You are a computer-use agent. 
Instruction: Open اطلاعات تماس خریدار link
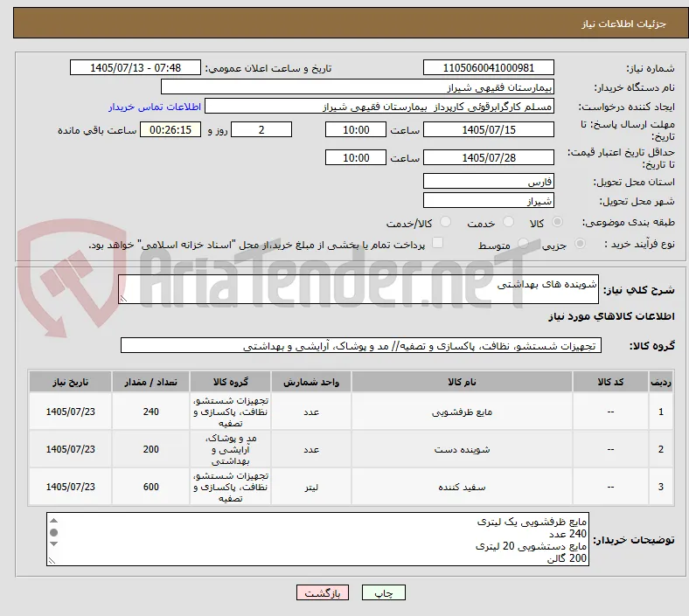pyautogui.click(x=155, y=107)
